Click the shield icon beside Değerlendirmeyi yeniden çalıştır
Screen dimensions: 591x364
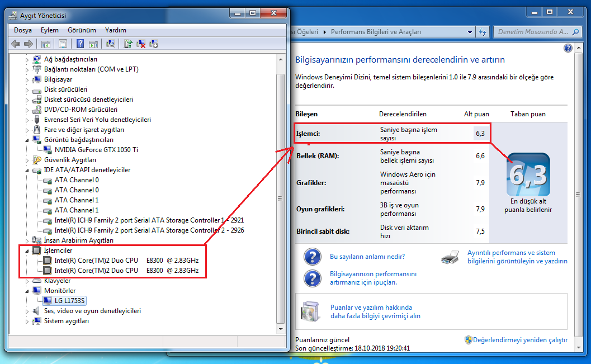468,340
